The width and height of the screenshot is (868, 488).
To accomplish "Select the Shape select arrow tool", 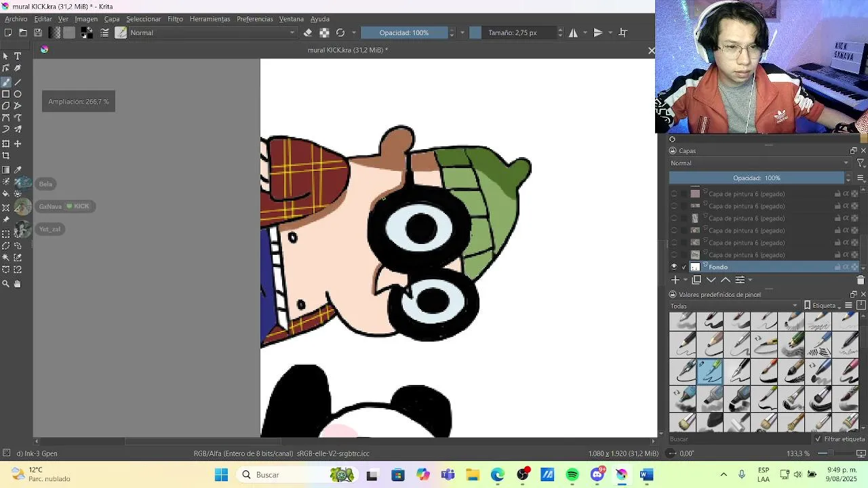I will pos(6,56).
